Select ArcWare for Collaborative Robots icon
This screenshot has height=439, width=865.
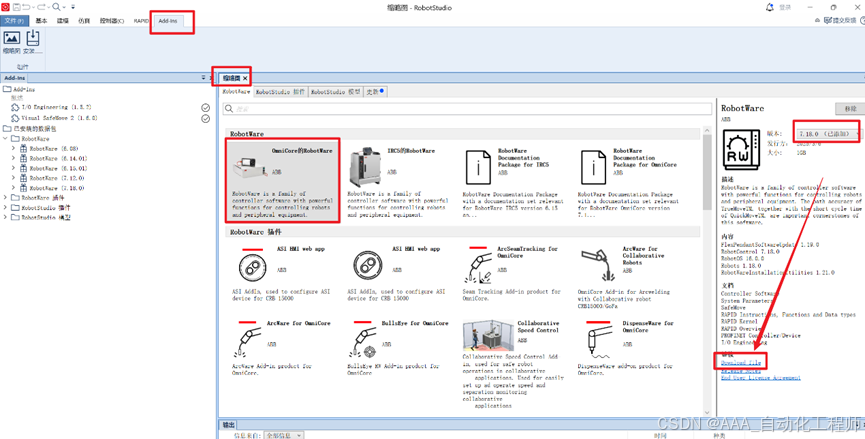[x=597, y=265]
